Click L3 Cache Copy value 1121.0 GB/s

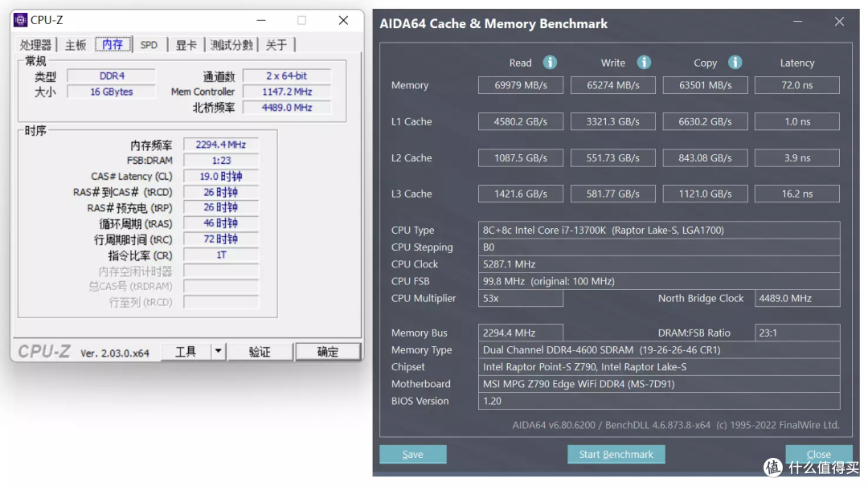pos(706,194)
